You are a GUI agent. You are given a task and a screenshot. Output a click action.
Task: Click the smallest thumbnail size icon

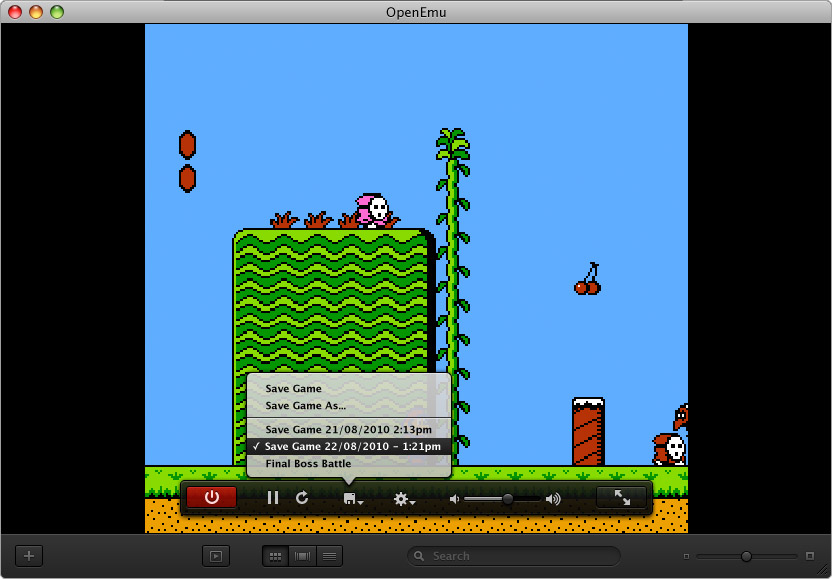[x=686, y=556]
